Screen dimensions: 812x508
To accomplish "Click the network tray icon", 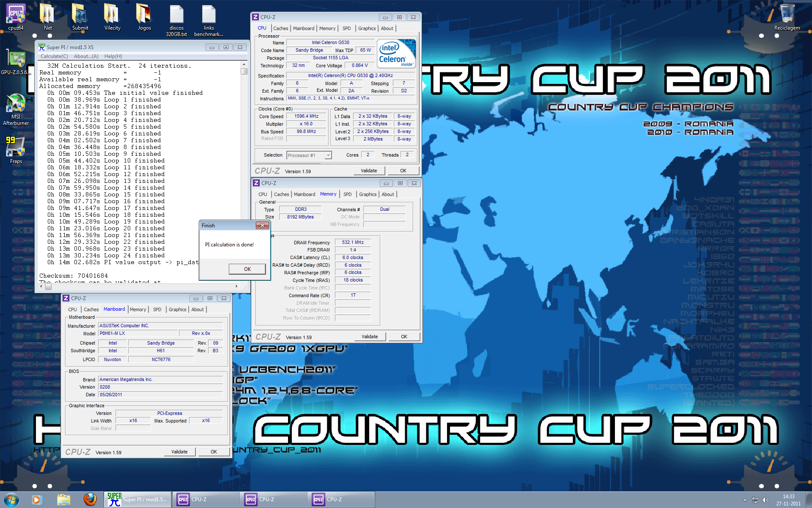I will click(x=755, y=500).
